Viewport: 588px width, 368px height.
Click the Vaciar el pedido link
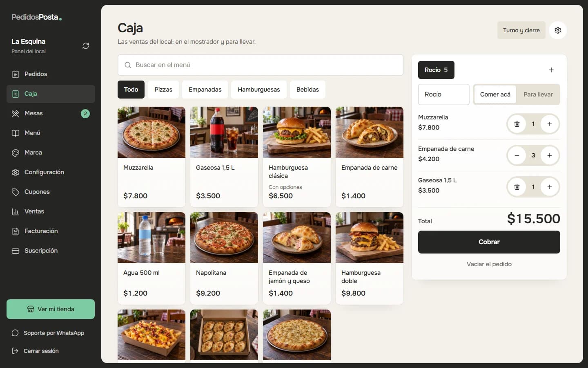click(489, 264)
